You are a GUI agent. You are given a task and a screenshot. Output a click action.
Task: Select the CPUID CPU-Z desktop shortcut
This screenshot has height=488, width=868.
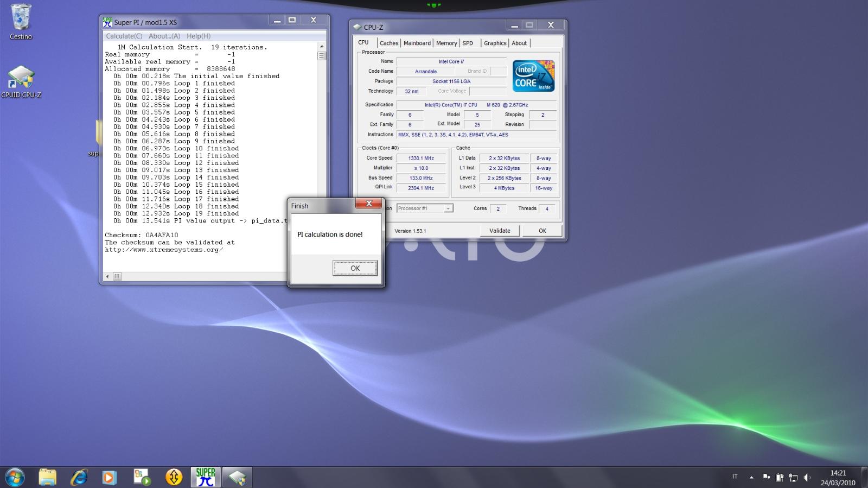(x=21, y=83)
